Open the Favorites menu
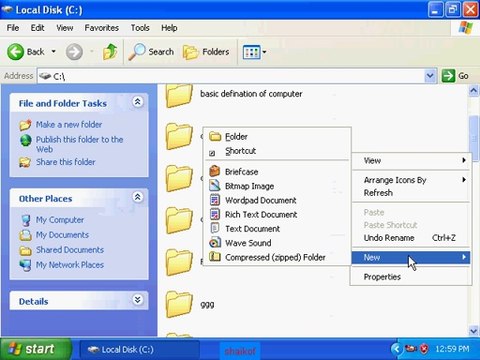Screen dimensions: 480x360 tap(102, 28)
